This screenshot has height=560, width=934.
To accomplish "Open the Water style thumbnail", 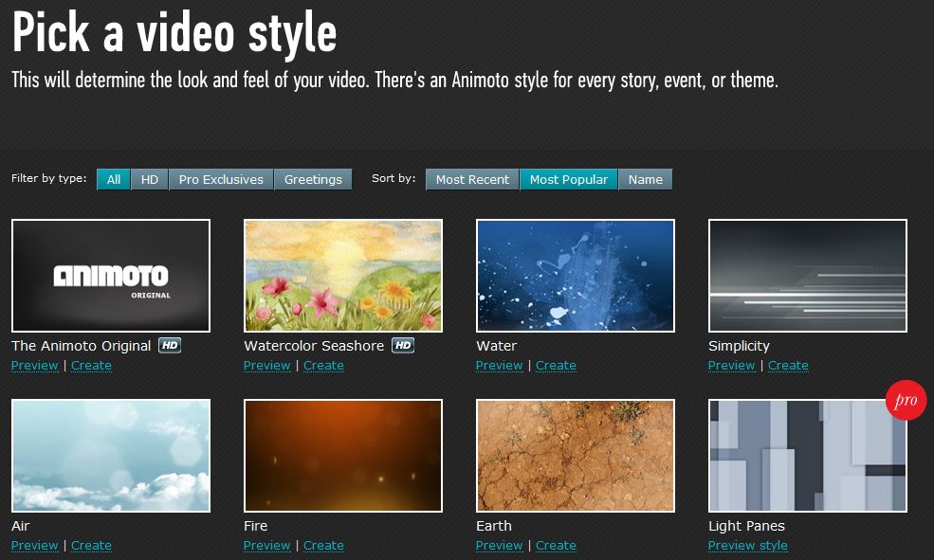I will coord(576,276).
